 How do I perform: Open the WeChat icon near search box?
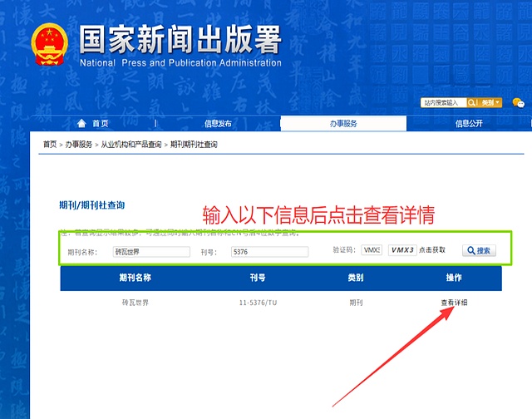click(x=518, y=102)
